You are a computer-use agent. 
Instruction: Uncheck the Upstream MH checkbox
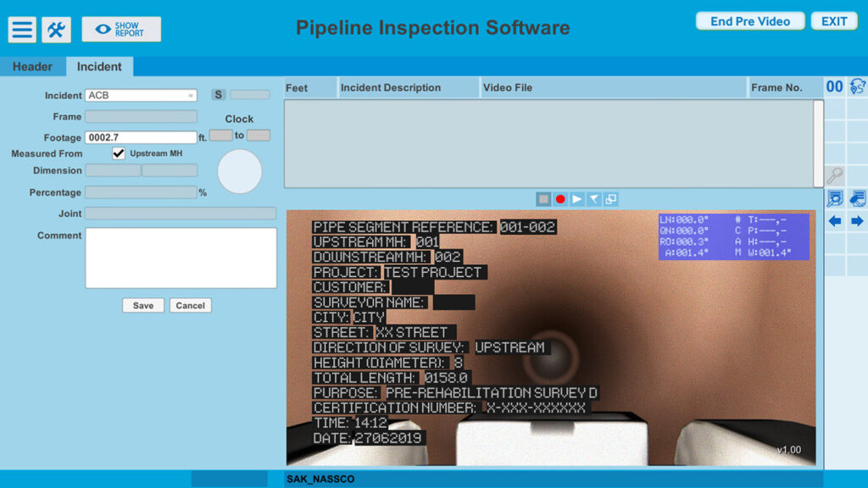tap(119, 153)
